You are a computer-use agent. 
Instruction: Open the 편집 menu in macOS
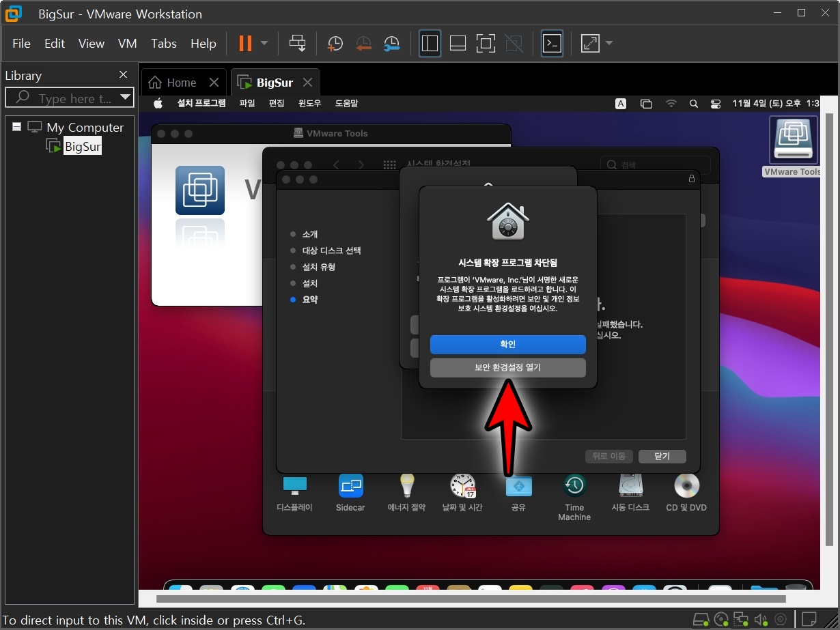click(277, 104)
